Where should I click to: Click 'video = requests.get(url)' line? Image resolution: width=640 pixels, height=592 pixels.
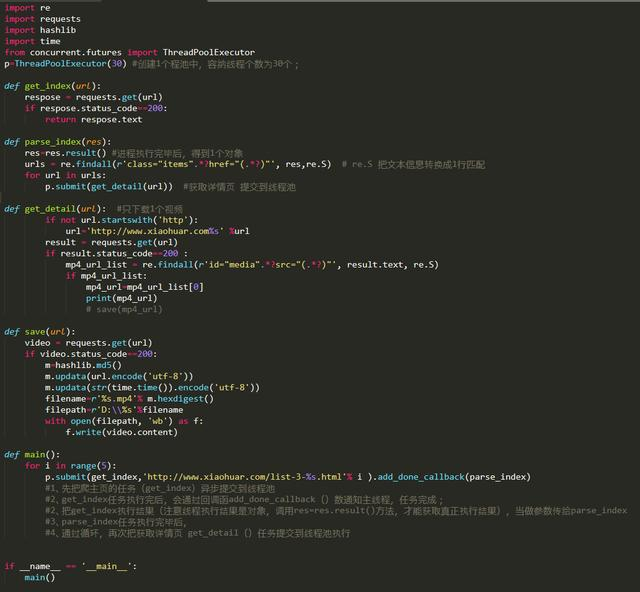coord(88,343)
